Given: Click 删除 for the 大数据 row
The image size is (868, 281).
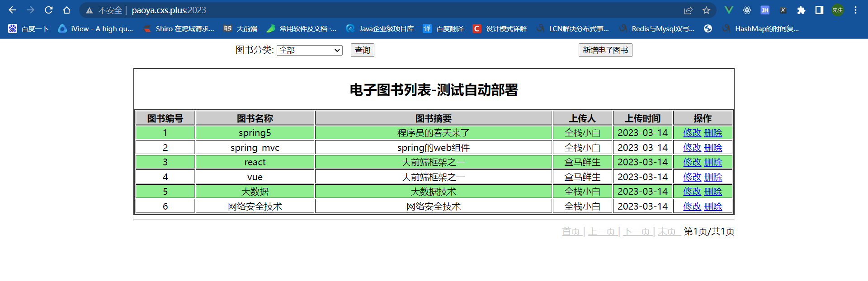Looking at the screenshot, I should coord(713,192).
